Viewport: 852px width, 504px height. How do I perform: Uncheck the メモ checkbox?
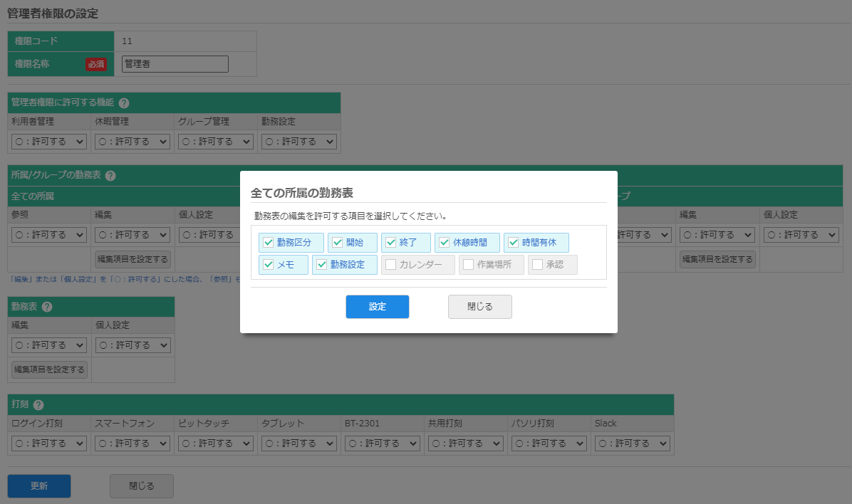pyautogui.click(x=269, y=265)
